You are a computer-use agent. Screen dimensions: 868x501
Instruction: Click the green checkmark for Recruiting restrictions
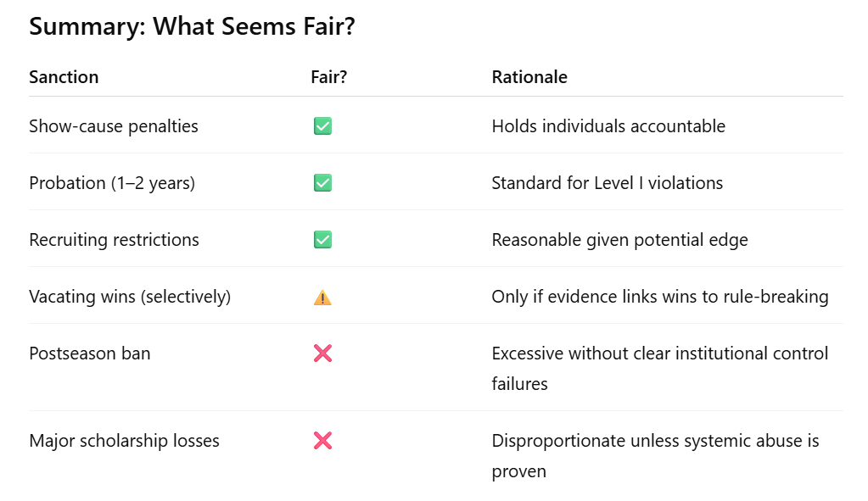[x=322, y=240]
